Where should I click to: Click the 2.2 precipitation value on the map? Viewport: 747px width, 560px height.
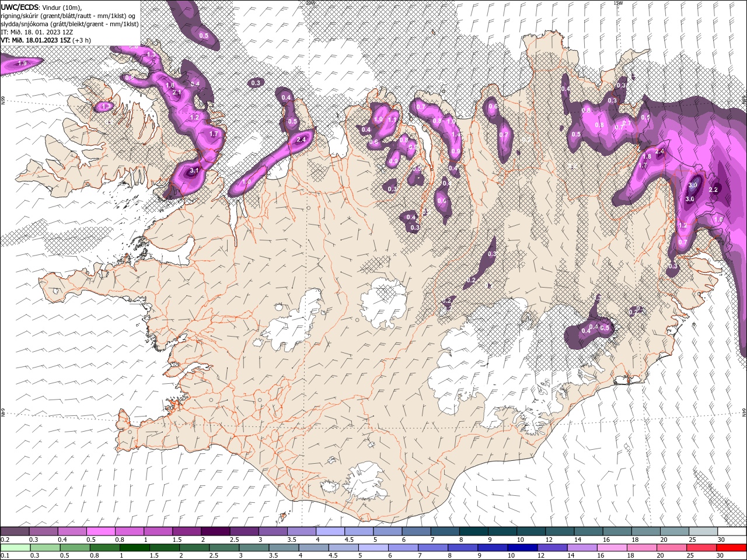click(x=713, y=190)
